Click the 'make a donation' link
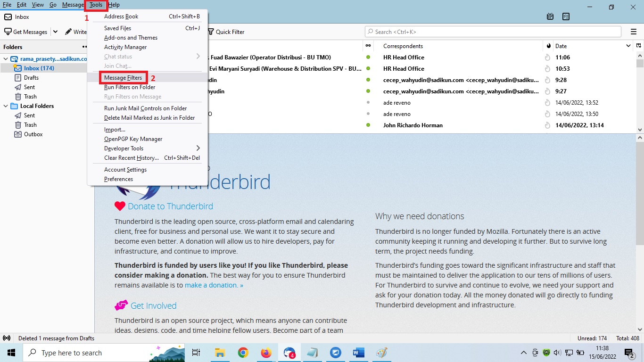Screen dimensions: 644x362 [214, 285]
